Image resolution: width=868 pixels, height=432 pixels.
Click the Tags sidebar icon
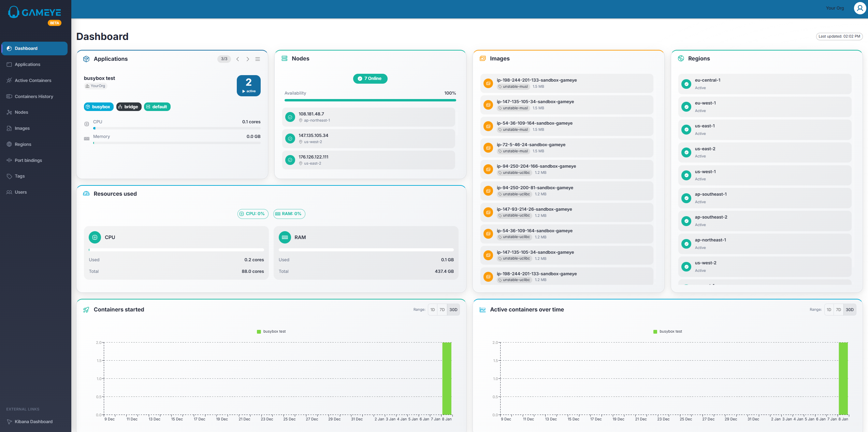click(x=9, y=176)
